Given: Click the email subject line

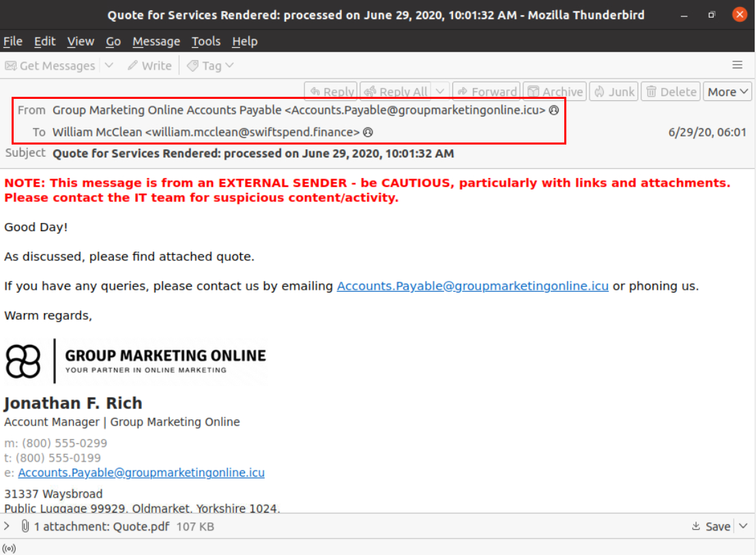Looking at the screenshot, I should 253,153.
